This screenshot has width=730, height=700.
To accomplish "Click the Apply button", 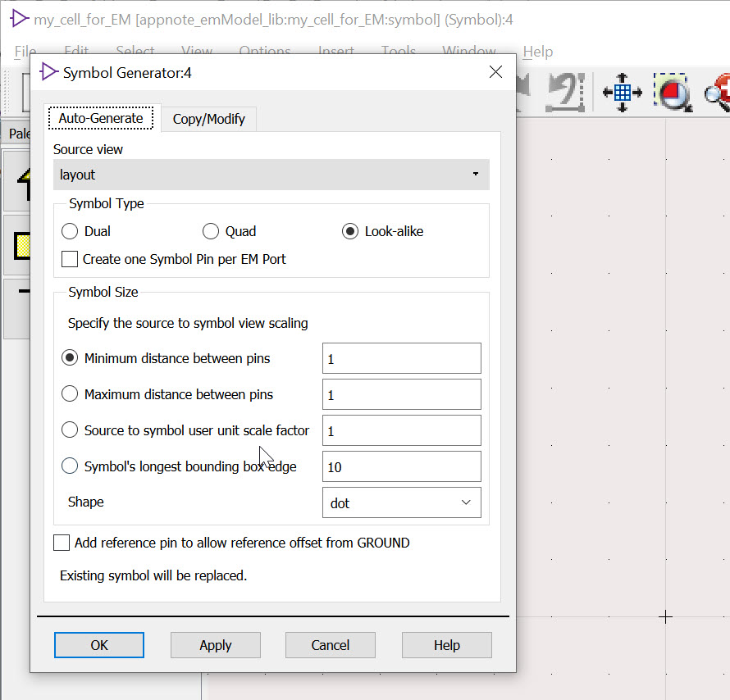I will [x=215, y=645].
